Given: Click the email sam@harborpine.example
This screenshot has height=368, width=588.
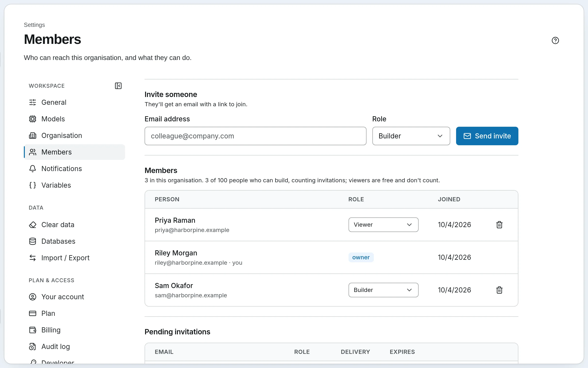Looking at the screenshot, I should click(191, 295).
